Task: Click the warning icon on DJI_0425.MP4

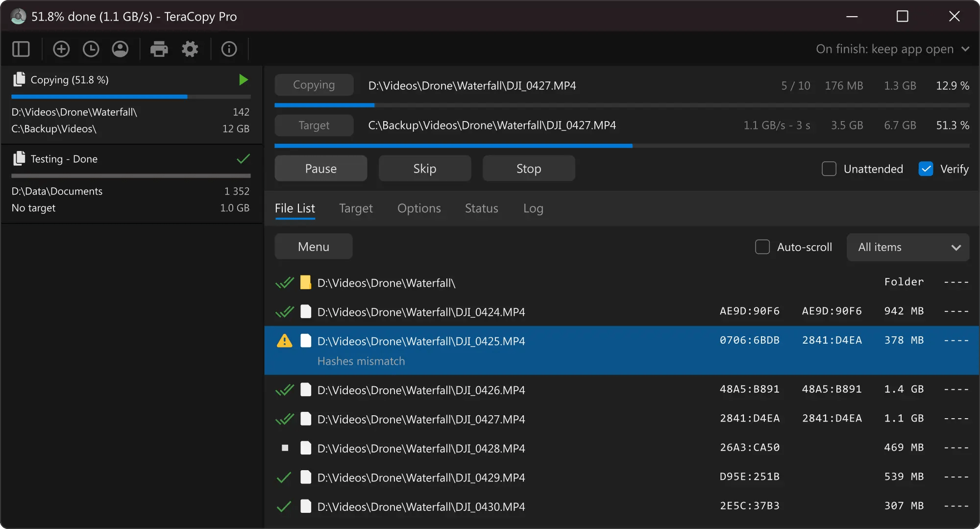Action: [x=285, y=340]
